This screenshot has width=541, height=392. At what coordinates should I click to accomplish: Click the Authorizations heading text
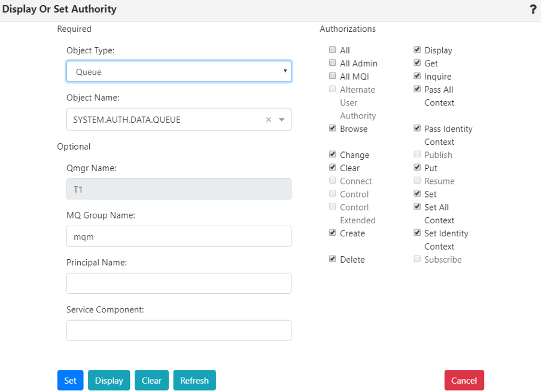348,29
